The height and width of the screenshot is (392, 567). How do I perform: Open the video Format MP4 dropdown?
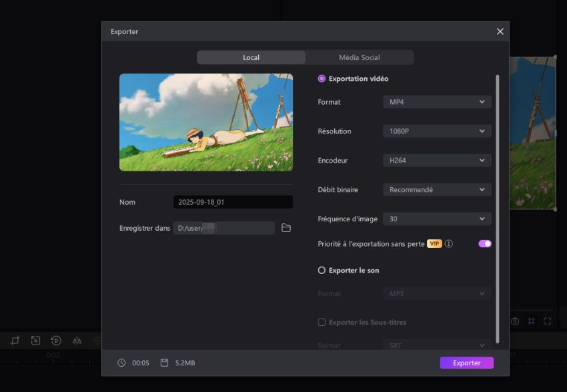point(437,102)
